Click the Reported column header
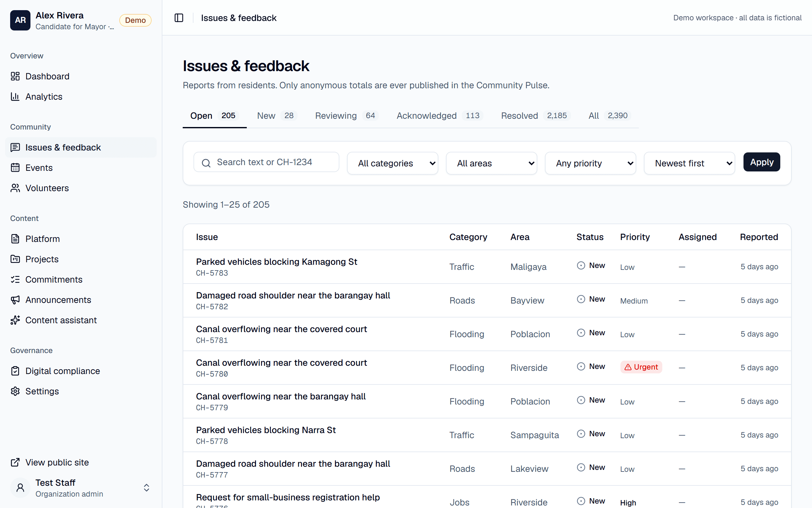Screen dimensions: 812x508 [x=759, y=237]
